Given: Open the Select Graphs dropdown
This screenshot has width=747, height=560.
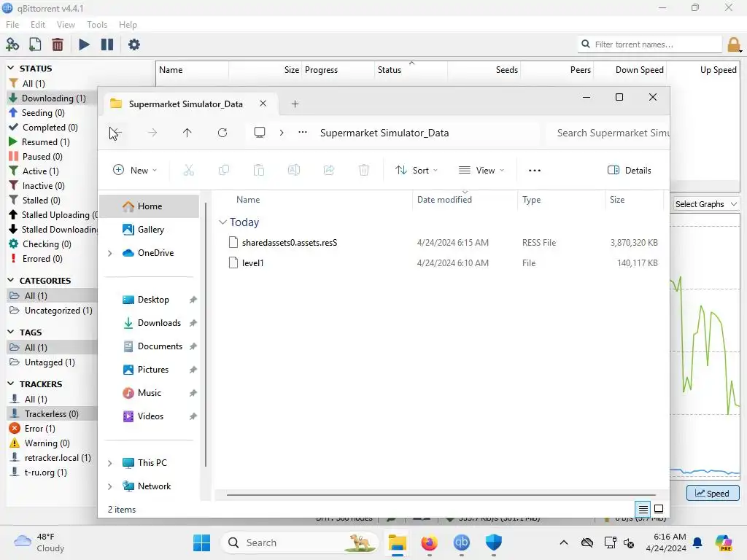Looking at the screenshot, I should [705, 204].
